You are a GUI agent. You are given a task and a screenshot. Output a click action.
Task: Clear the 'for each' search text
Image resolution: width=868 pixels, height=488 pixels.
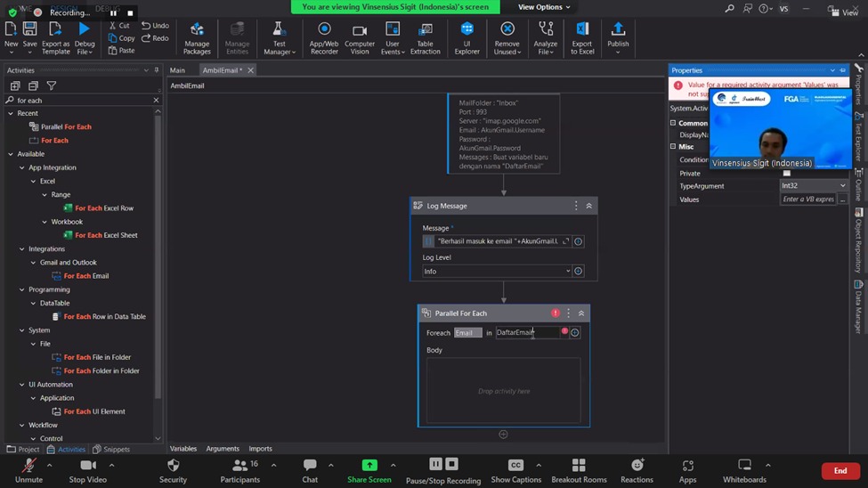coord(156,101)
